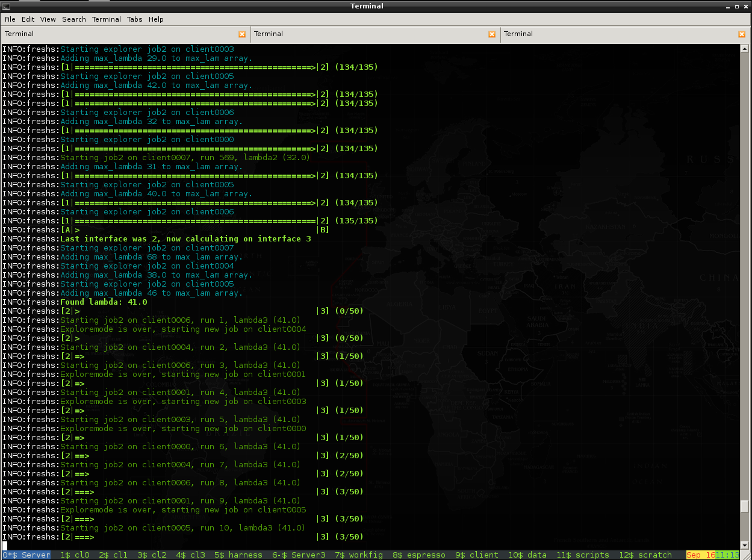
Task: Close the third Terminal tab
Action: [x=742, y=34]
